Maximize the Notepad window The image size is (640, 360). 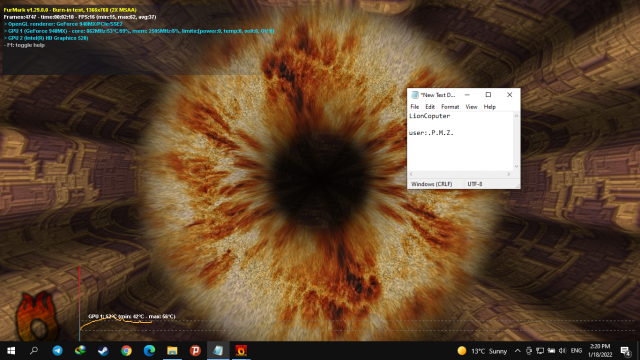click(x=488, y=95)
